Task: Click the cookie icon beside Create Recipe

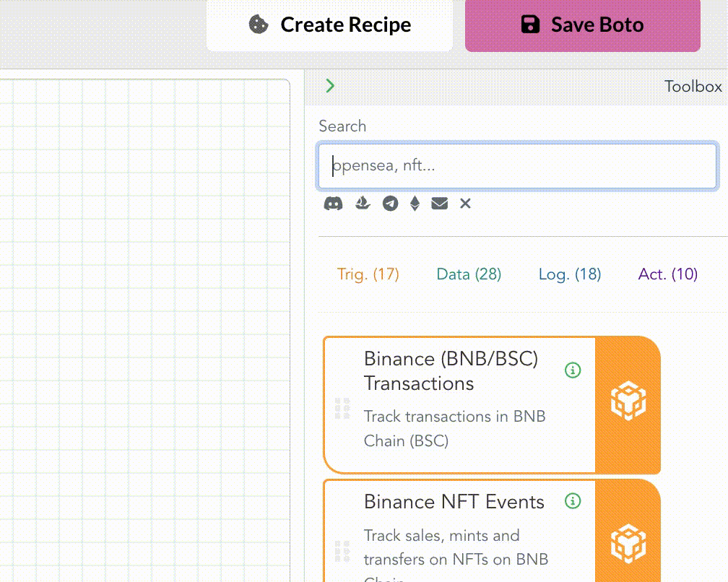Action: [259, 25]
